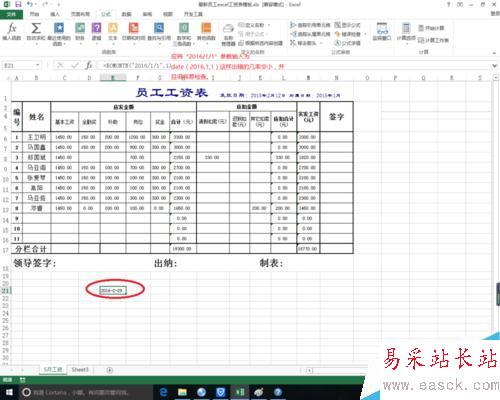The height and width of the screenshot is (400, 500).
Task: Click the fx icon beside the formula bar
Action: point(89,65)
